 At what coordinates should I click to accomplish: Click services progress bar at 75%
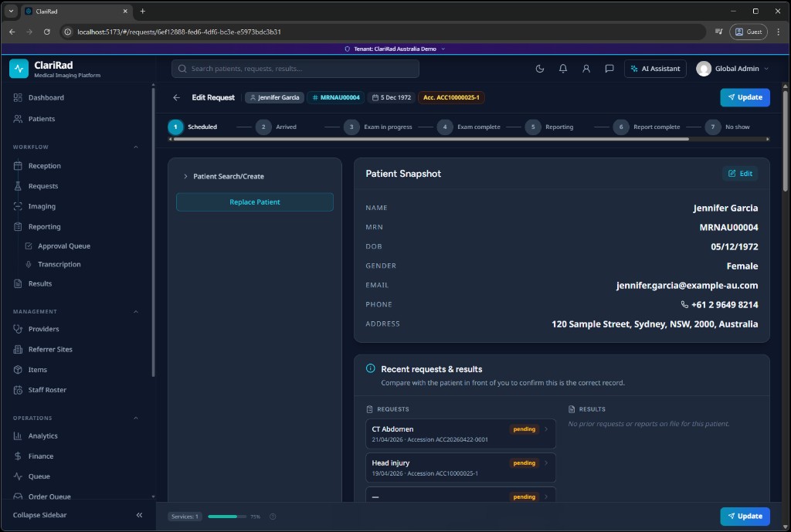227,517
